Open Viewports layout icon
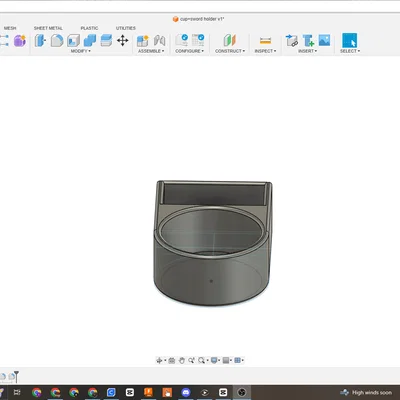The image size is (400, 400). click(238, 360)
